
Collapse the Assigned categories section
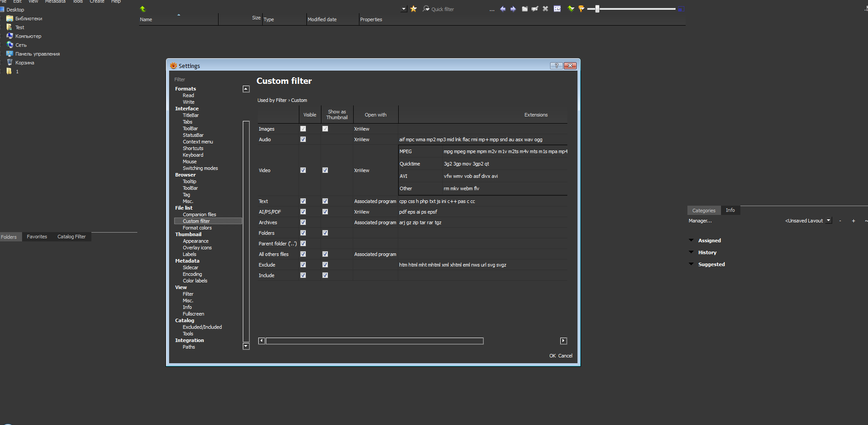coord(691,241)
